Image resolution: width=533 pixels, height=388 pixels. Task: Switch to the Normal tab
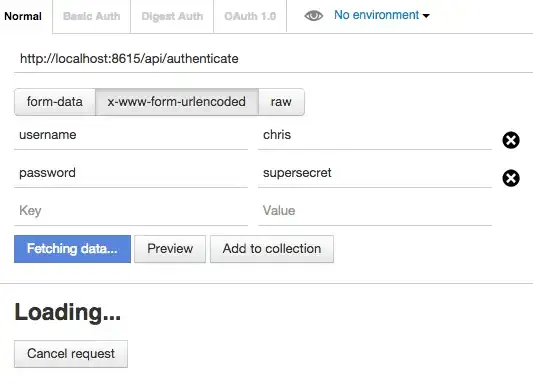coord(23,16)
